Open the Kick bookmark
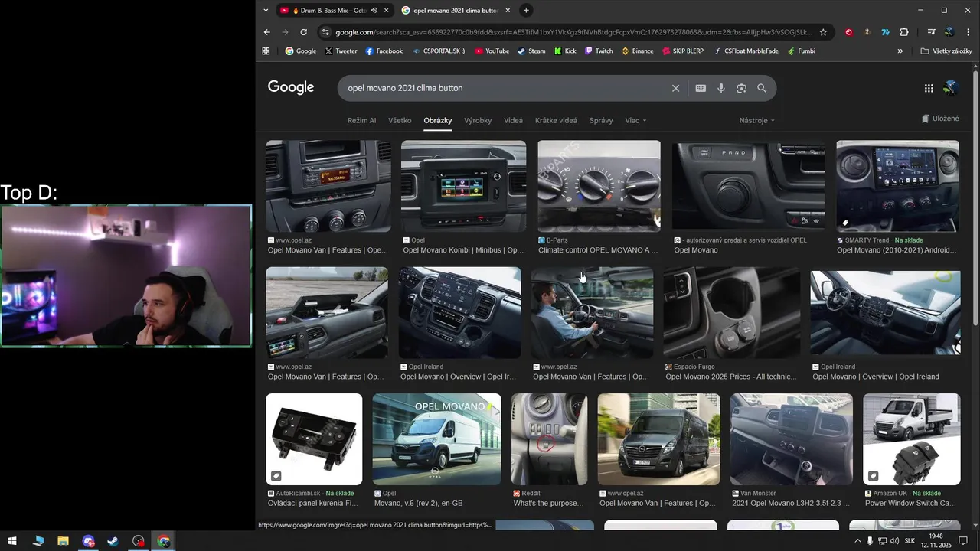The width and height of the screenshot is (980, 551). 564,51
